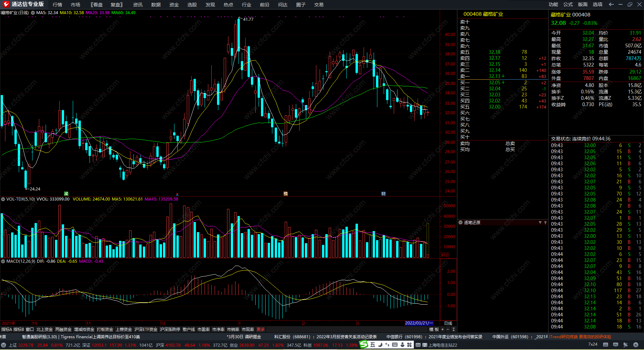644x350 pixels.
Task: Select the 两融资金 indicator tab
Action: (x=63, y=330)
